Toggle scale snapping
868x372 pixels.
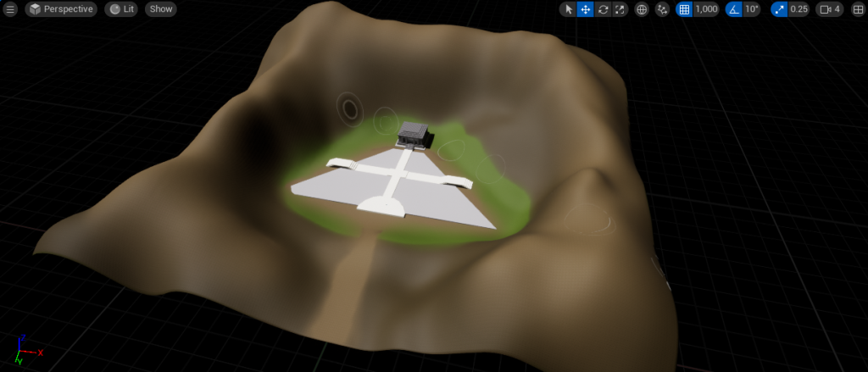tap(779, 9)
